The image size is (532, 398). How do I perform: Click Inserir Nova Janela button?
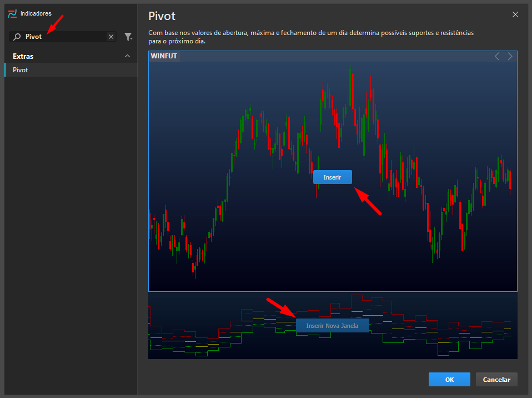(332, 326)
